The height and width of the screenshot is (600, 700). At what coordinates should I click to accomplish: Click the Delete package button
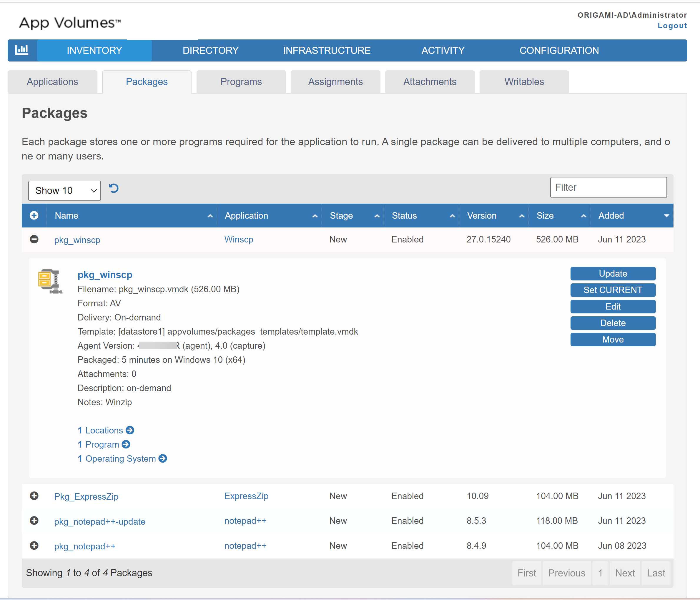(613, 323)
